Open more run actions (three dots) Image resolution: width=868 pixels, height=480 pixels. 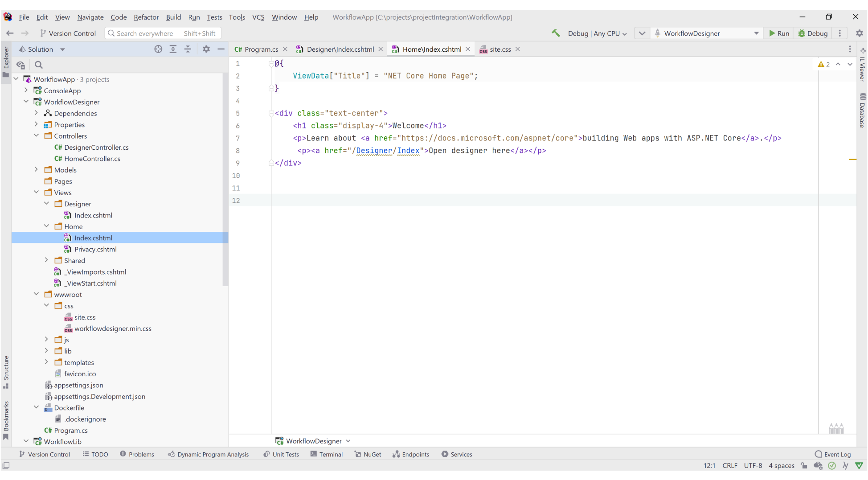pyautogui.click(x=840, y=33)
